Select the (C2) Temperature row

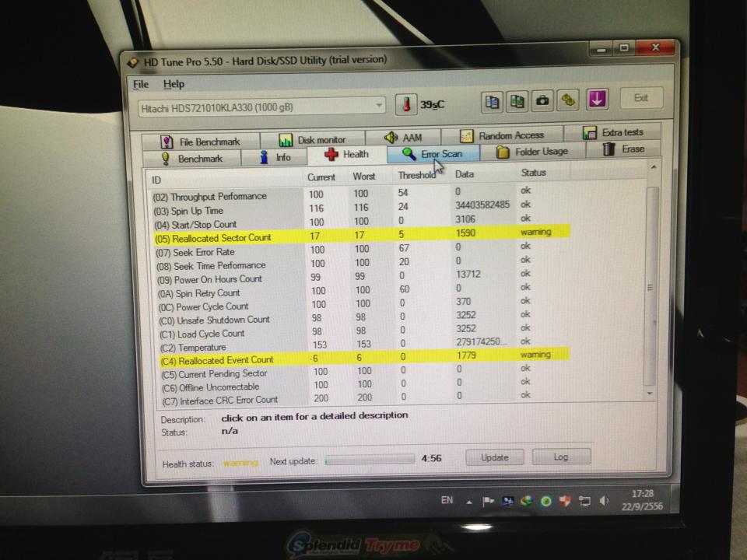point(366,345)
